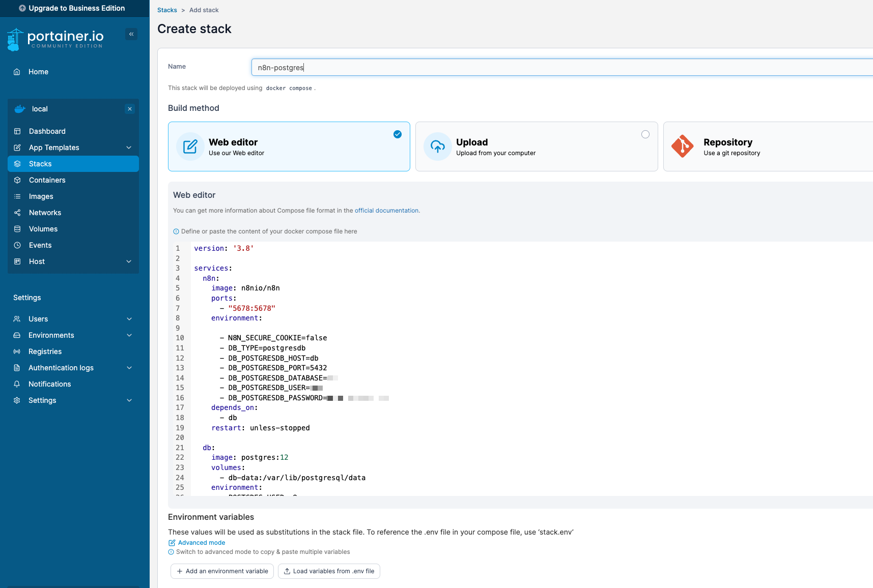Expand the Host menu chevron

tap(129, 261)
